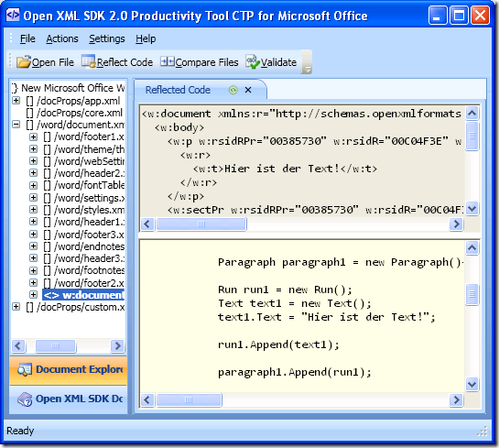Screen dimensions: 499x448
Task: Open the File menu
Action: click(27, 38)
